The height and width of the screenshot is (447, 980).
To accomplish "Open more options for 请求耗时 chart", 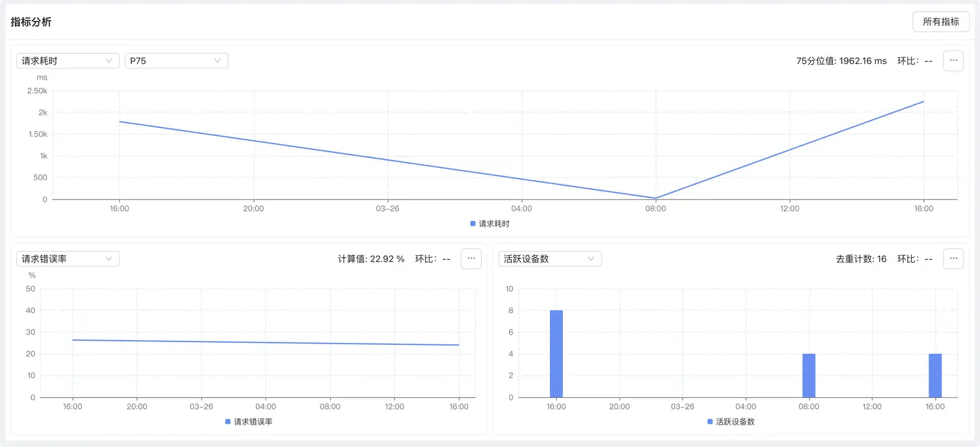I will (953, 61).
